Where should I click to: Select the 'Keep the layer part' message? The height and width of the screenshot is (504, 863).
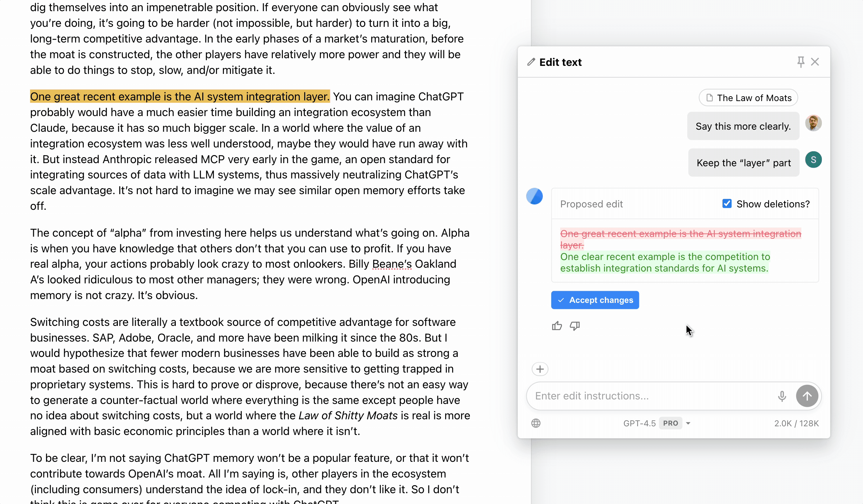click(x=743, y=163)
